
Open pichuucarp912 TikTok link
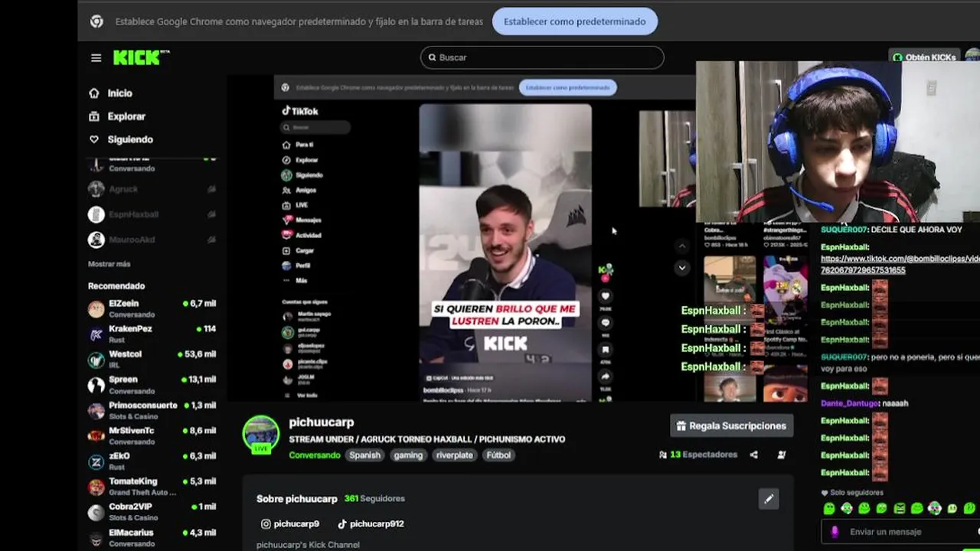pyautogui.click(x=371, y=523)
